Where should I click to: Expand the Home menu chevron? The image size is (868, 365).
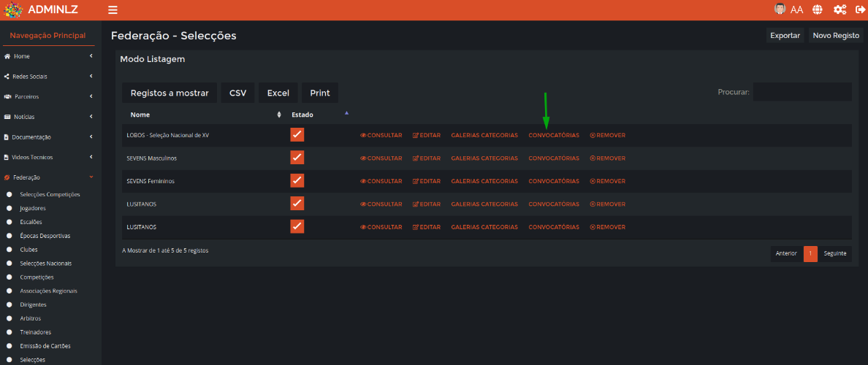point(91,56)
